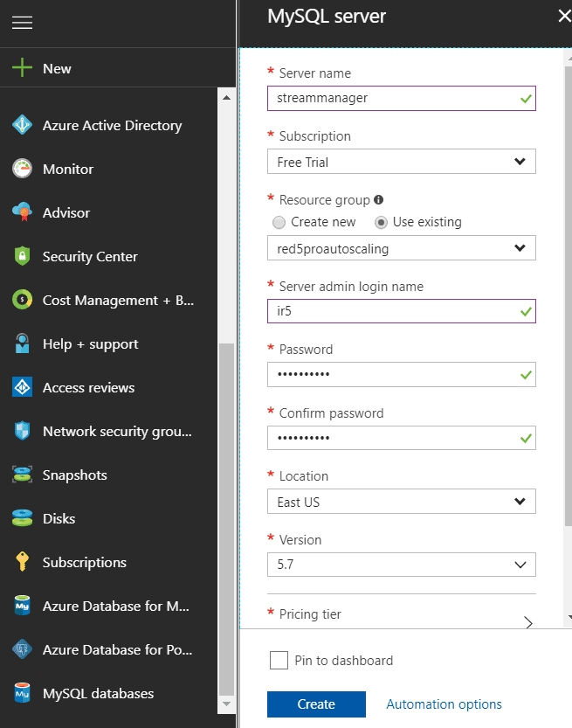Click Azure Database for MySQL icon
This screenshot has width=572, height=728.
22,606
